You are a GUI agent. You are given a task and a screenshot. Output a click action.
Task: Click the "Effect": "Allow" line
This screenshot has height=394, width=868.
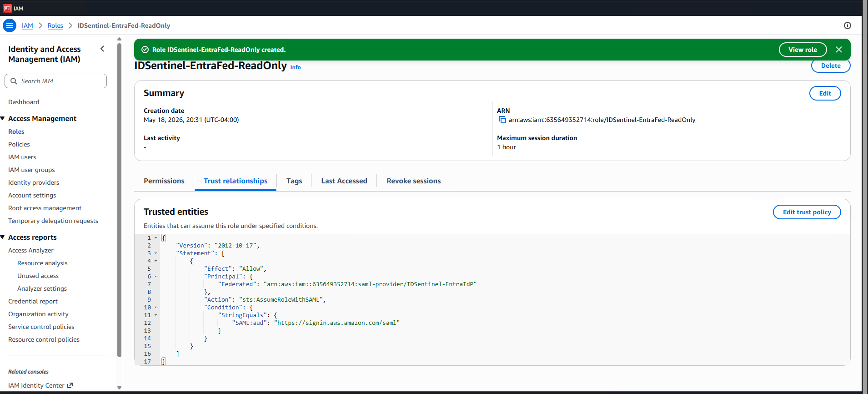click(236, 269)
